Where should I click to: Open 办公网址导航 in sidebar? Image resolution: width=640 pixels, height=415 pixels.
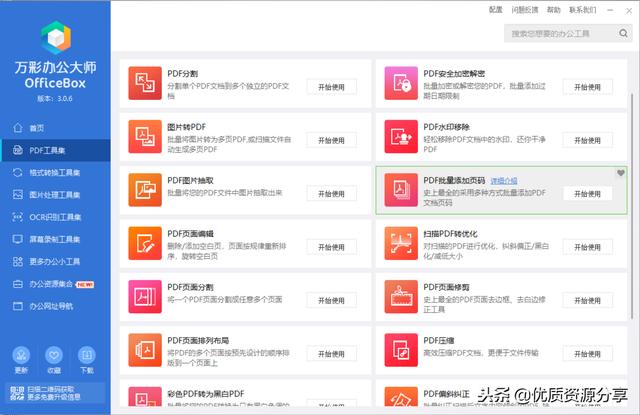(55, 306)
